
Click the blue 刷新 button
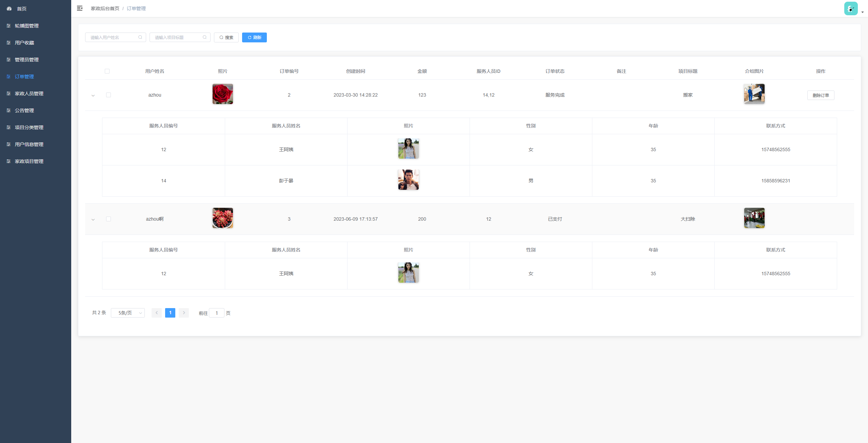coord(254,37)
